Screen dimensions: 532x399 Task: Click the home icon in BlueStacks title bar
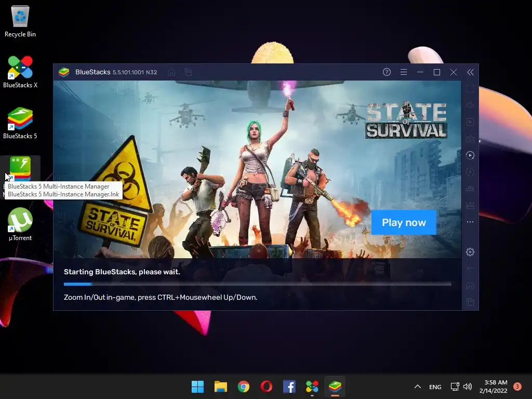pos(171,72)
